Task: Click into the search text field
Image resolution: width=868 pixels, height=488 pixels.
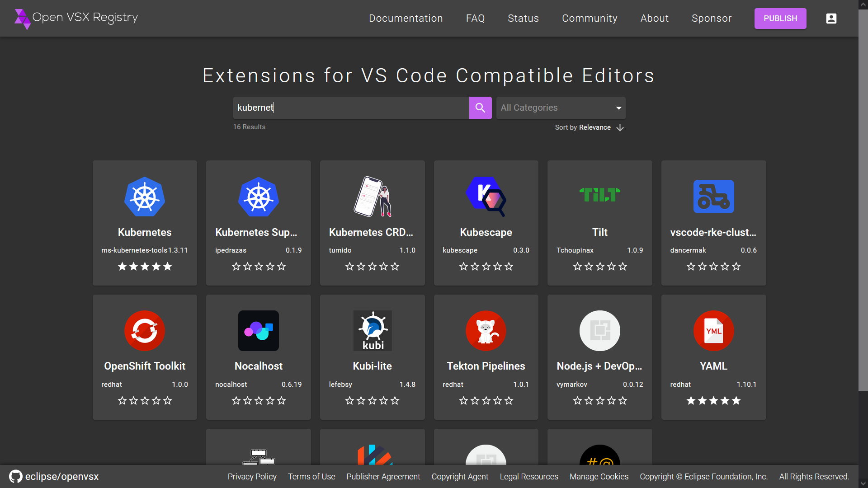Action: click(350, 108)
